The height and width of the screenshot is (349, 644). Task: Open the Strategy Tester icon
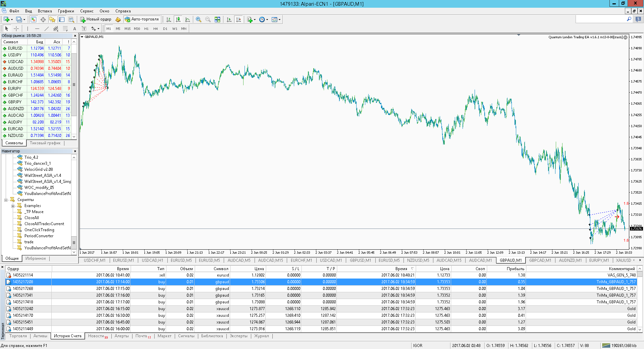click(71, 19)
